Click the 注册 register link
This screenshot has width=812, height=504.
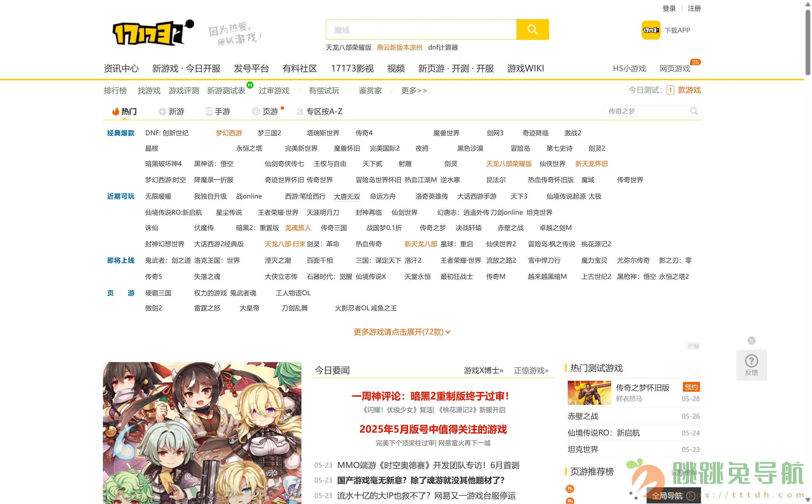[x=694, y=8]
